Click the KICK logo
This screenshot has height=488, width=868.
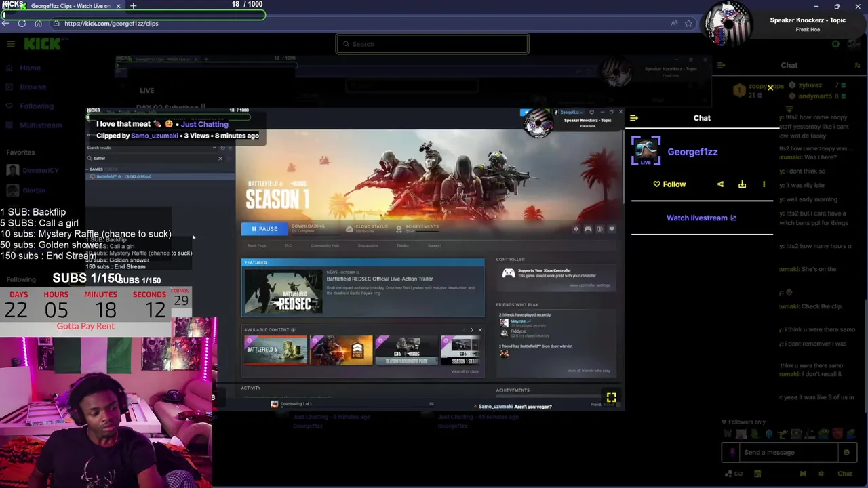point(43,44)
